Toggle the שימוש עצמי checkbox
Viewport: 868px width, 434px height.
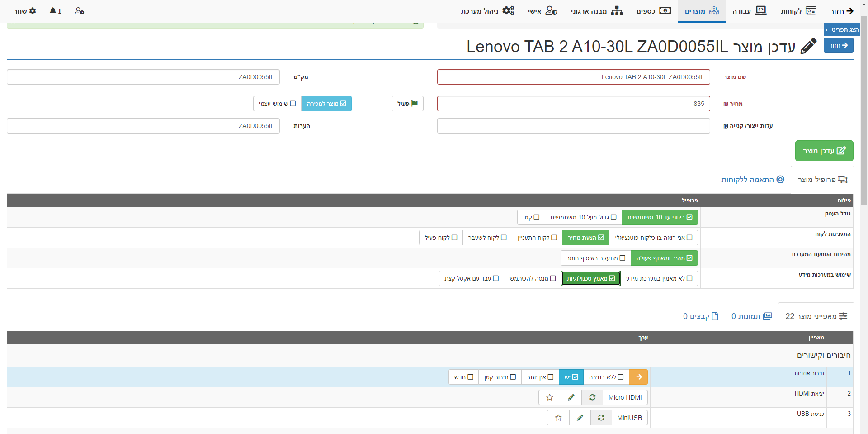tap(277, 104)
